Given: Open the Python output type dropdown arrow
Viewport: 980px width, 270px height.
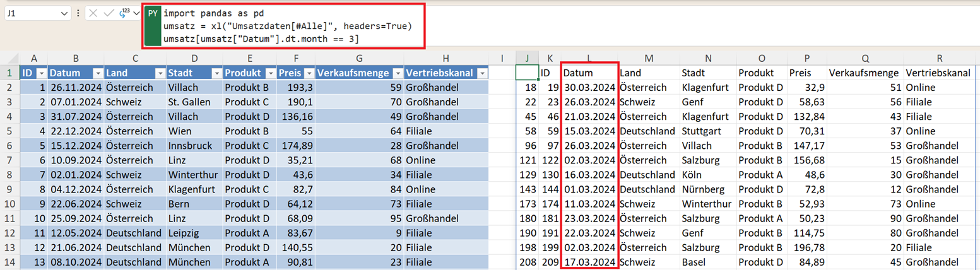Looking at the screenshot, I should click(x=136, y=13).
